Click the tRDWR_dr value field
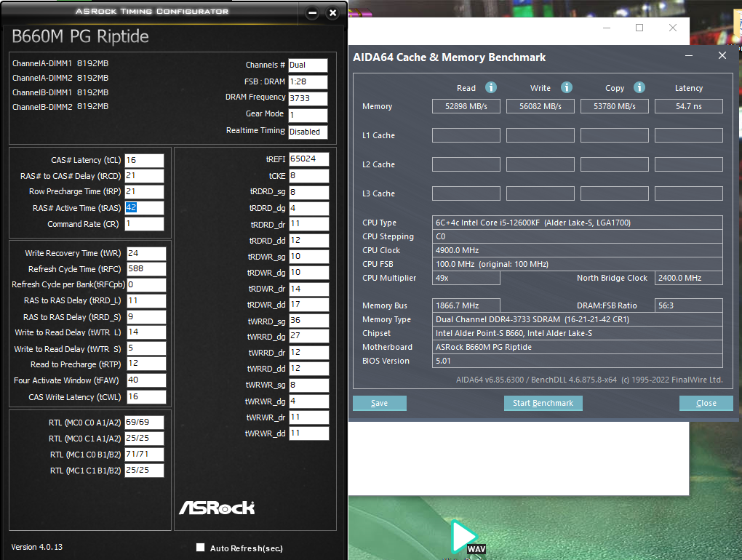Screen dimensions: 742x560 click(x=309, y=289)
